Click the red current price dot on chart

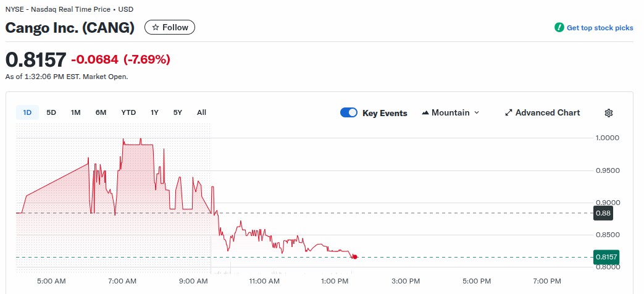tap(354, 256)
